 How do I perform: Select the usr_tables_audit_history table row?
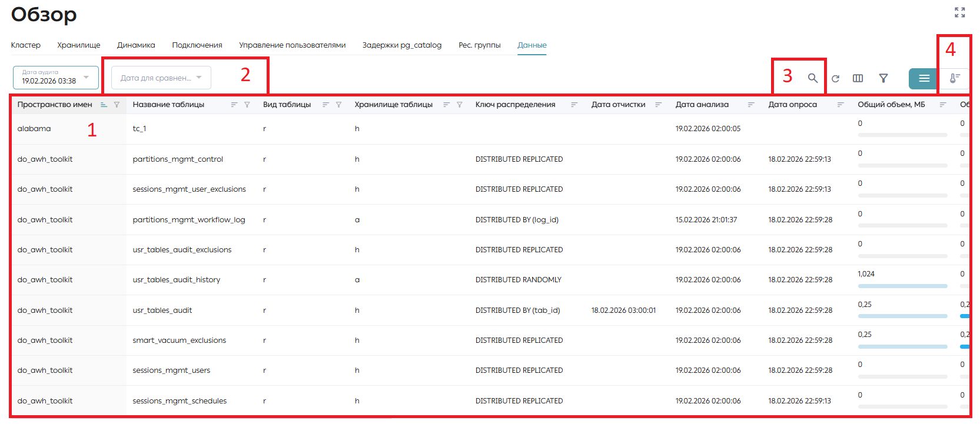pos(490,280)
